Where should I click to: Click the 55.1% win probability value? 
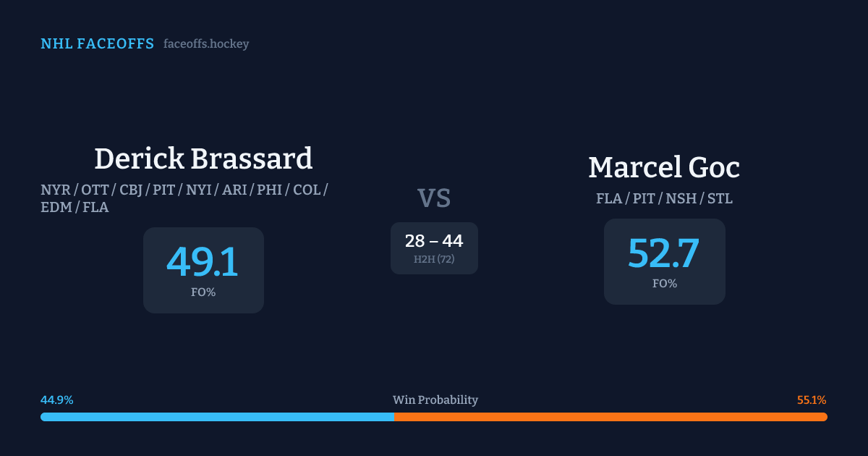812,400
